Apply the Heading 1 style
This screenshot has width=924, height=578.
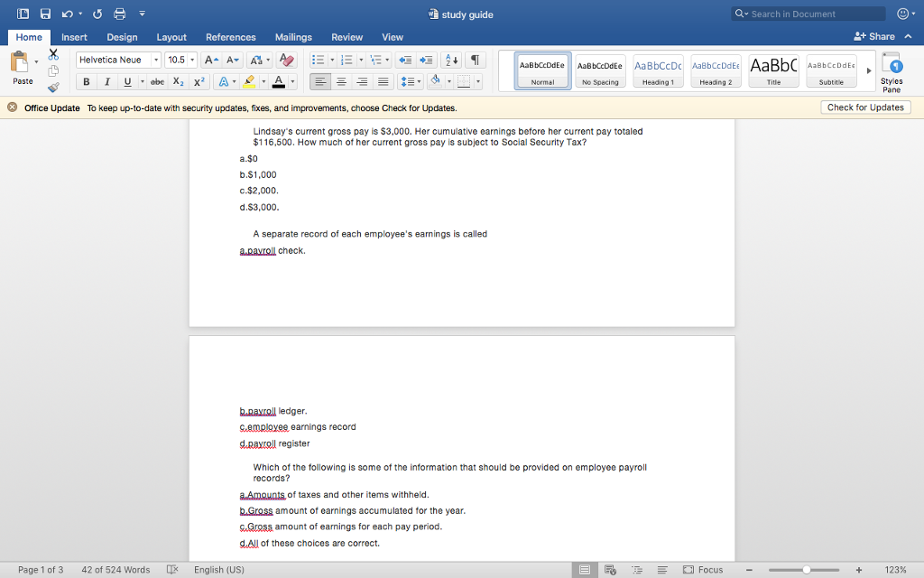[x=658, y=70]
